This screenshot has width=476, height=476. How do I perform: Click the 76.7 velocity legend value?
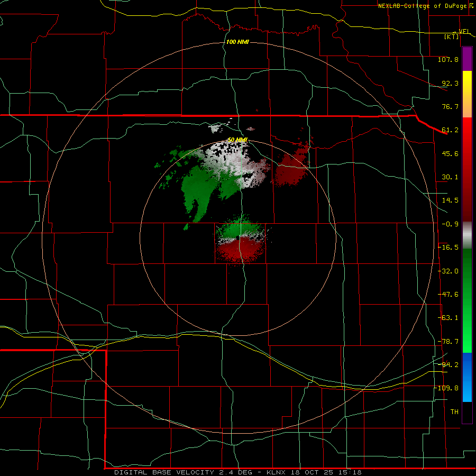450,106
